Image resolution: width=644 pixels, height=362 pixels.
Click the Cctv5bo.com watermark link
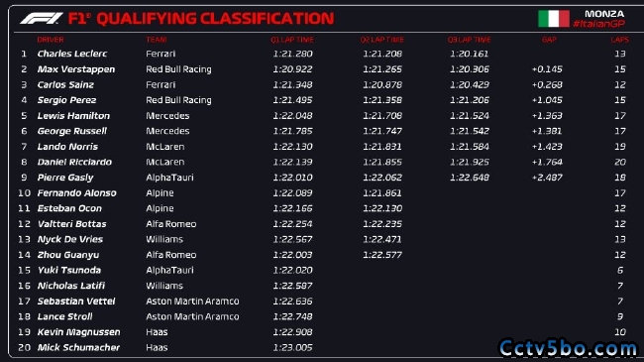tap(568, 349)
